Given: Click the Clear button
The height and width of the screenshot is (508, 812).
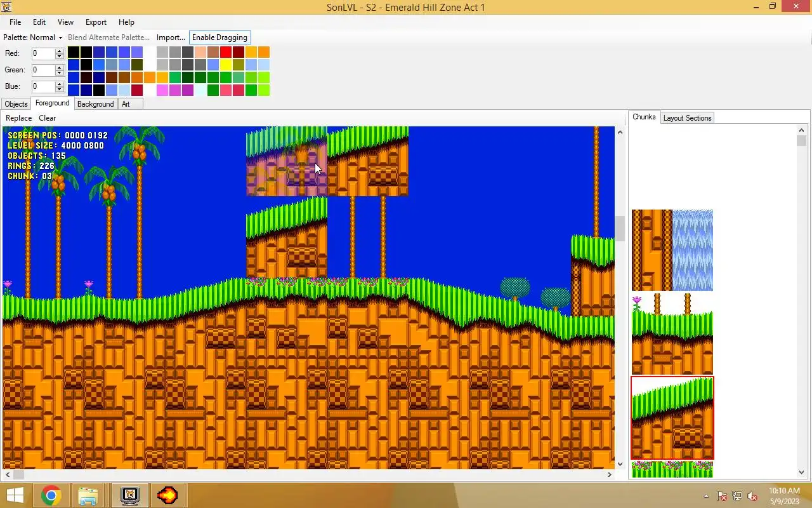Looking at the screenshot, I should coord(47,118).
